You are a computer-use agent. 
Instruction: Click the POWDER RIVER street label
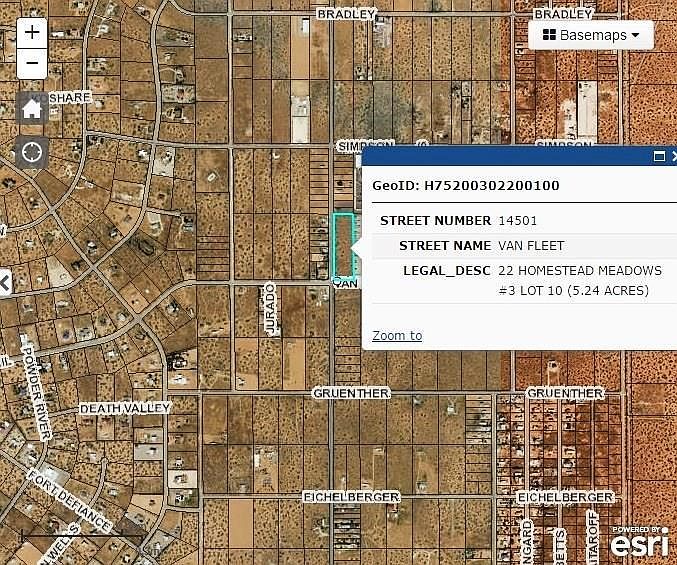[36, 393]
